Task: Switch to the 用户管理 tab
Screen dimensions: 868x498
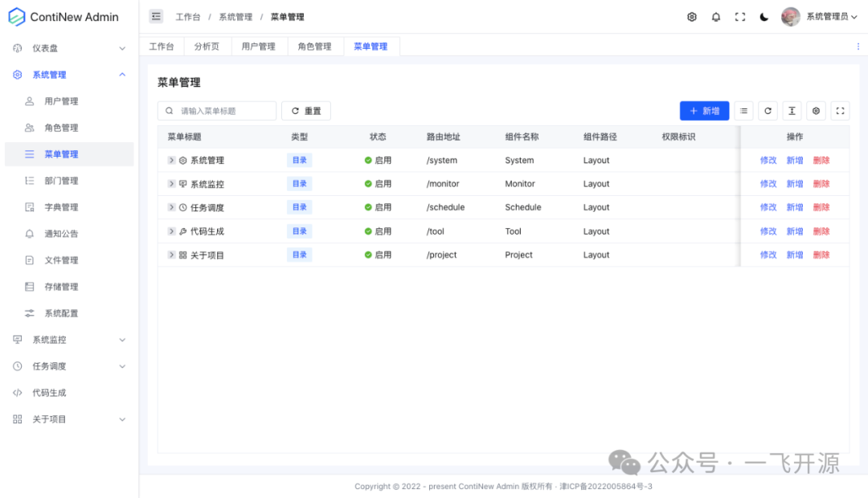Action: (258, 46)
